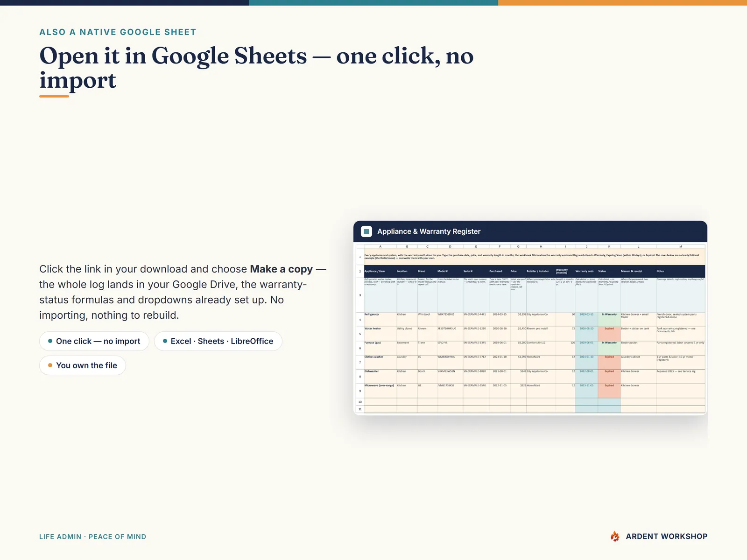Select column M header in the sheet
This screenshot has height=560, width=747.
[681, 246]
